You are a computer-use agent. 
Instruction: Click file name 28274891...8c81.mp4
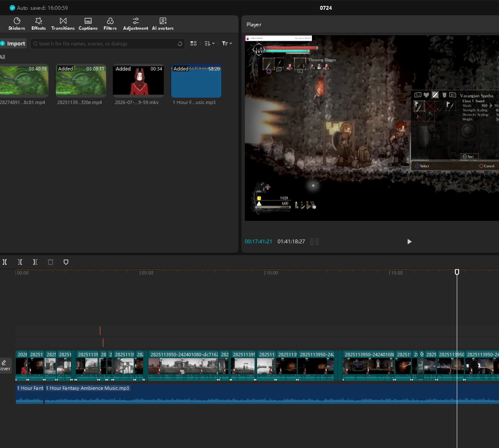(x=22, y=102)
